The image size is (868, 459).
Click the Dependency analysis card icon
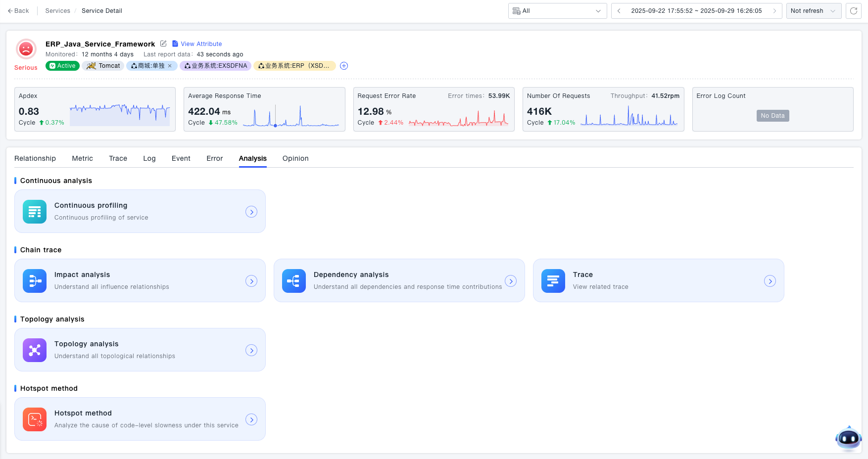click(294, 281)
